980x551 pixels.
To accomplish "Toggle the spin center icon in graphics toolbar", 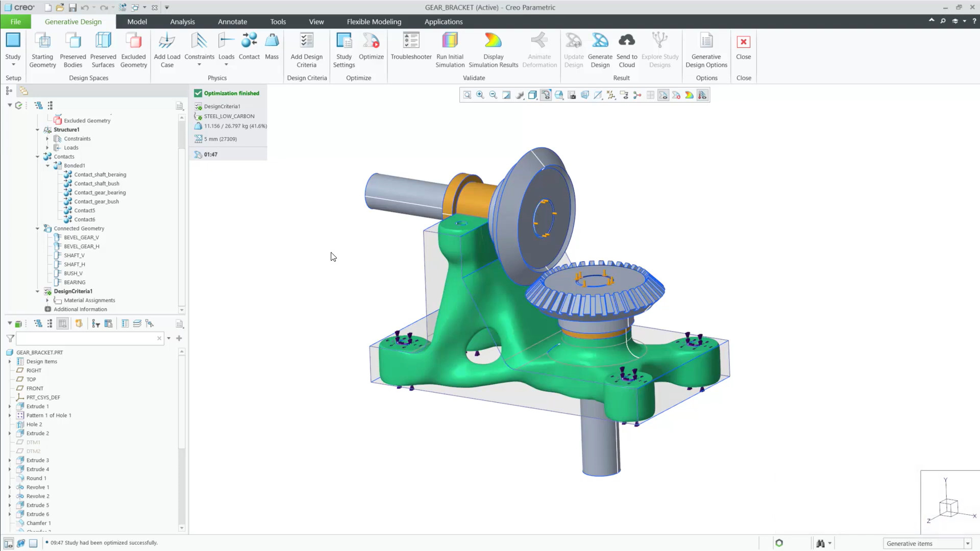I will 637,95.
